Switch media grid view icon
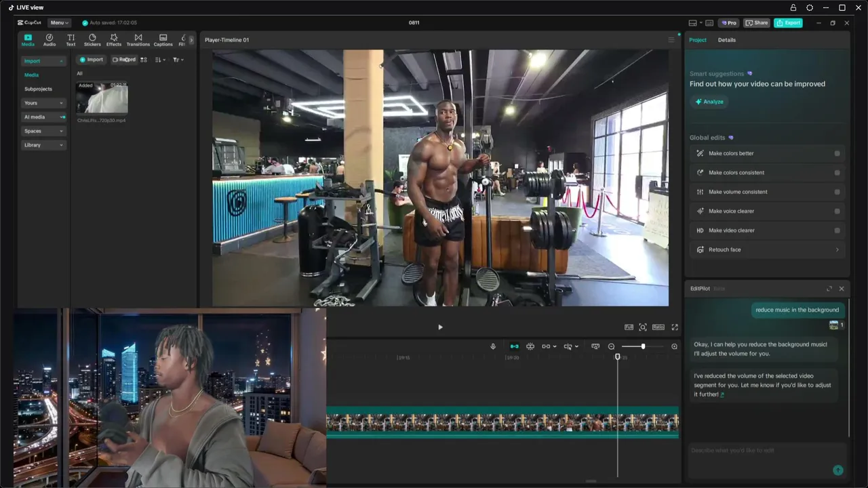The height and width of the screenshot is (488, 868). click(144, 60)
